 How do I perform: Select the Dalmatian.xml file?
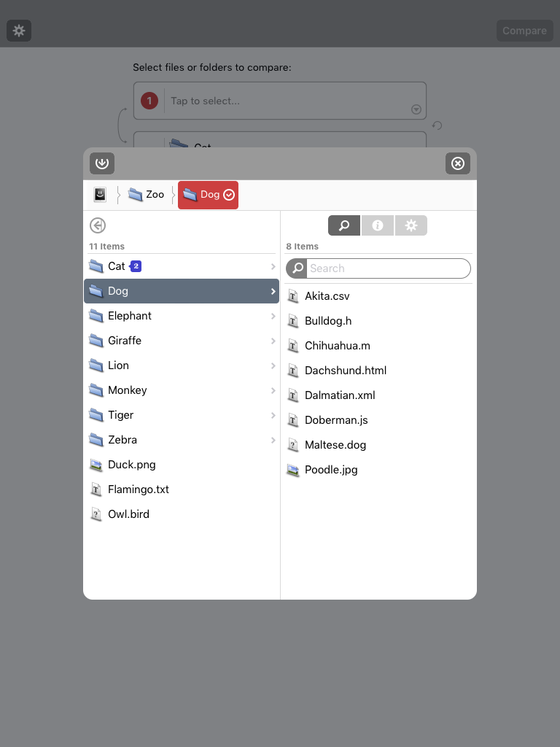tap(378, 395)
